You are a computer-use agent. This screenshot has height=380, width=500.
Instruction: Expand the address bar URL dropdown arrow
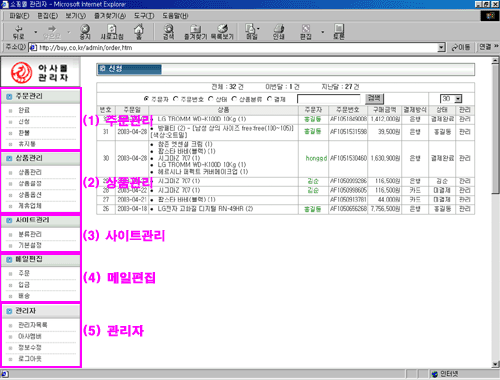[x=441, y=48]
